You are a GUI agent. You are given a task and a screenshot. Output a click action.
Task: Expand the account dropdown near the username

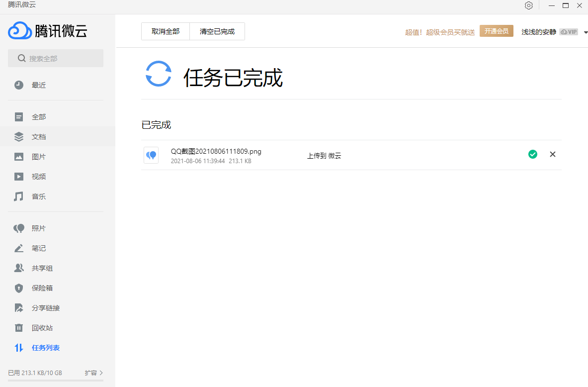pyautogui.click(x=585, y=31)
